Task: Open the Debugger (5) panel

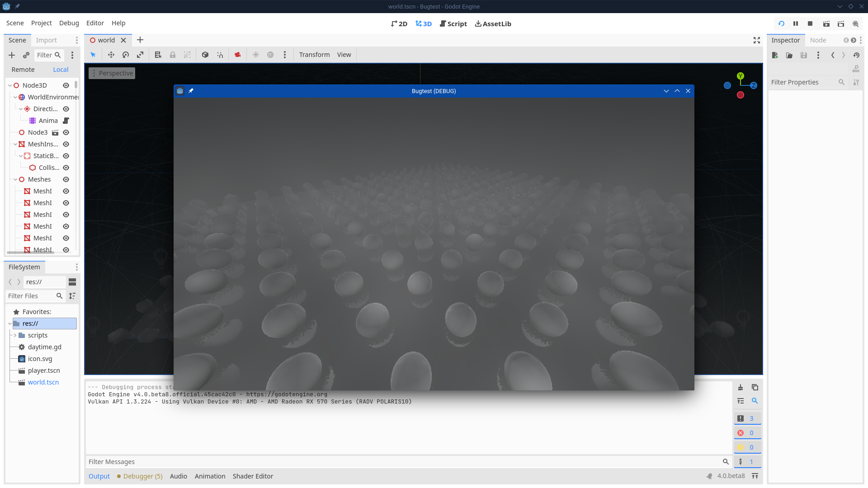Action: [140, 476]
